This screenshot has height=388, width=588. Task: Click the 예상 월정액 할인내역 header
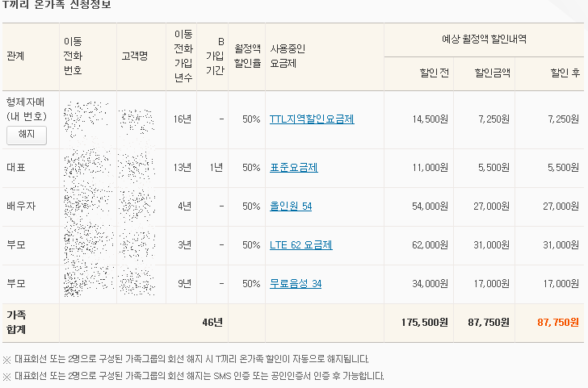(x=484, y=39)
